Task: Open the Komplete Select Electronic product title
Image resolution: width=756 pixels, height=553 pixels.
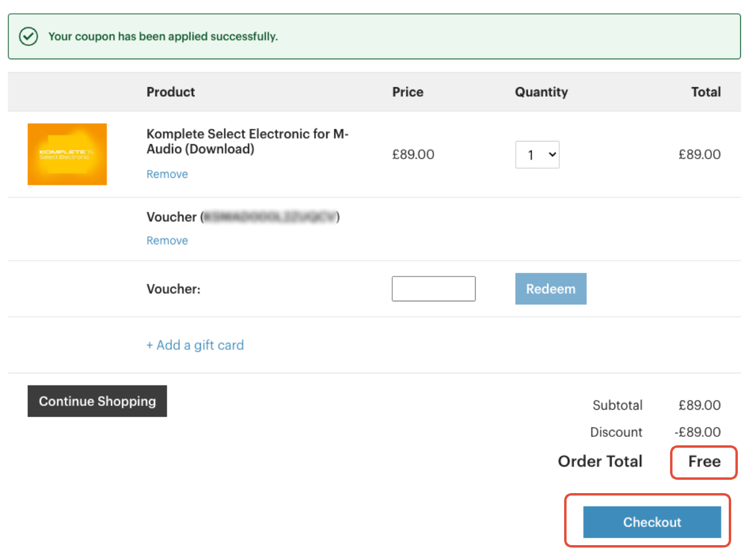Action: 248,141
